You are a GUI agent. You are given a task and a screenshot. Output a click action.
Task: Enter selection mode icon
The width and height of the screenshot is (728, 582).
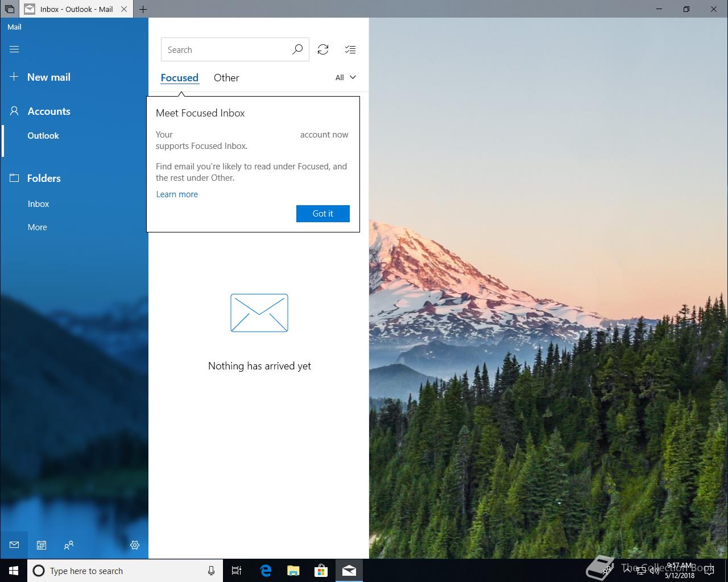(x=350, y=50)
